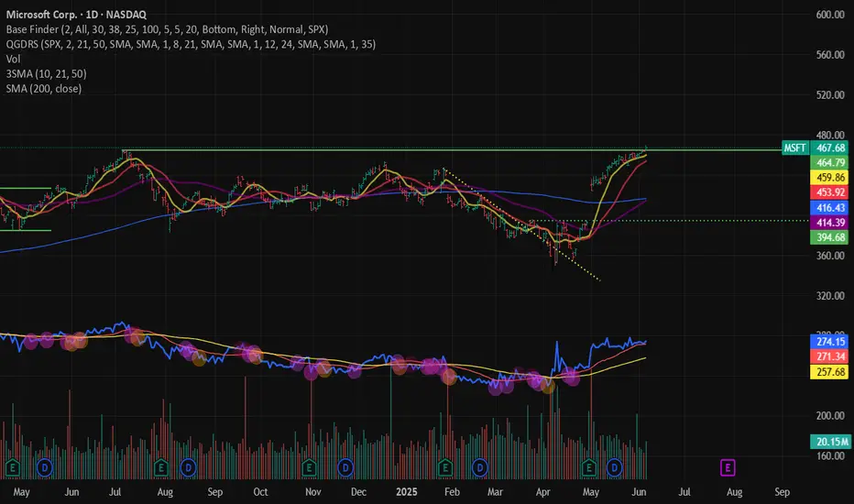854x504 pixels.
Task: Click the 467.68 last price label
Action: (x=830, y=148)
